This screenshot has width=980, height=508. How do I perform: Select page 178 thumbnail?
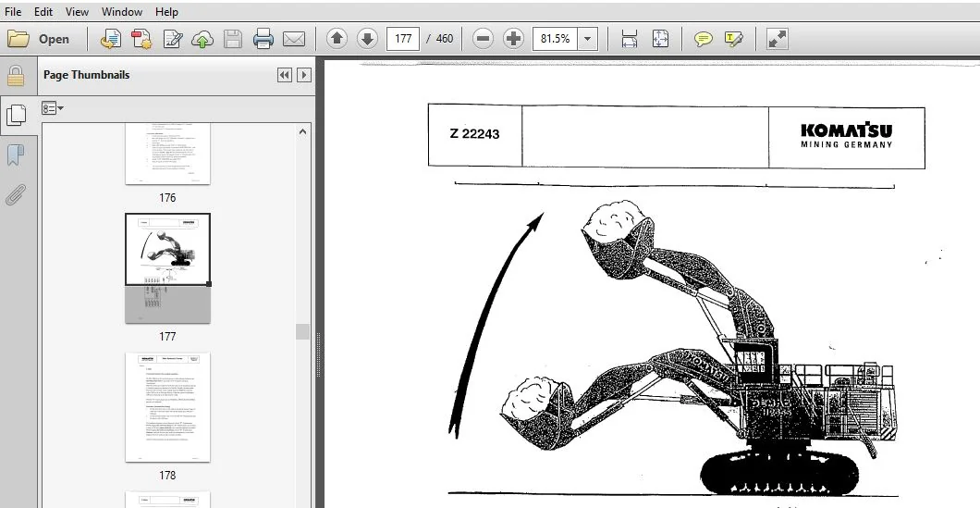[167, 407]
